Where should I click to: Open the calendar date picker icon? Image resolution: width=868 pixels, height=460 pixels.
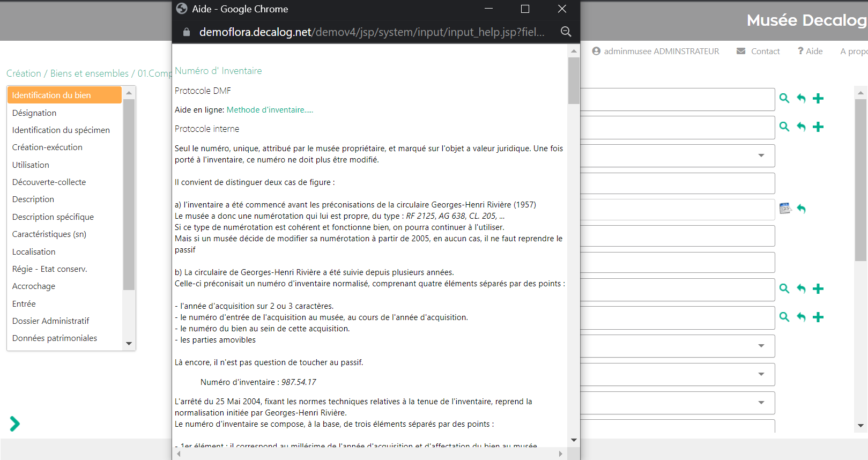click(785, 209)
